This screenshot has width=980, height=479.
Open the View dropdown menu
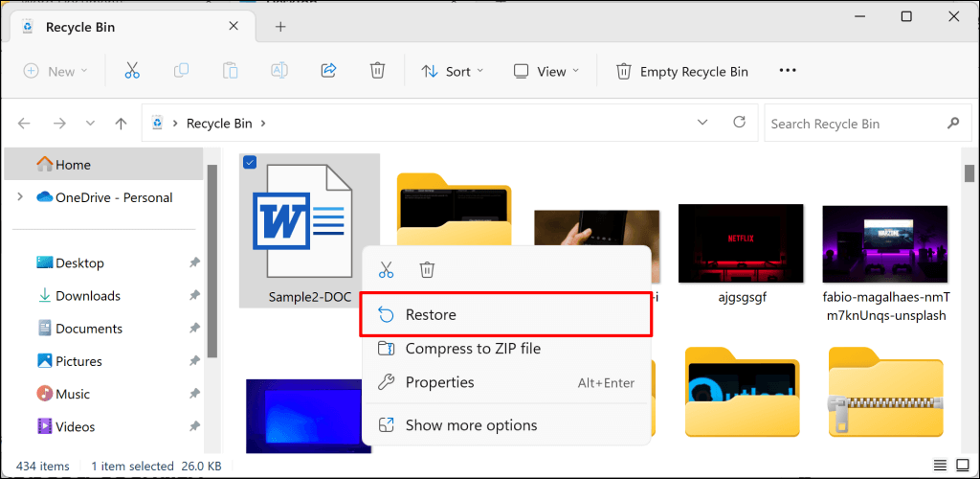coord(546,71)
